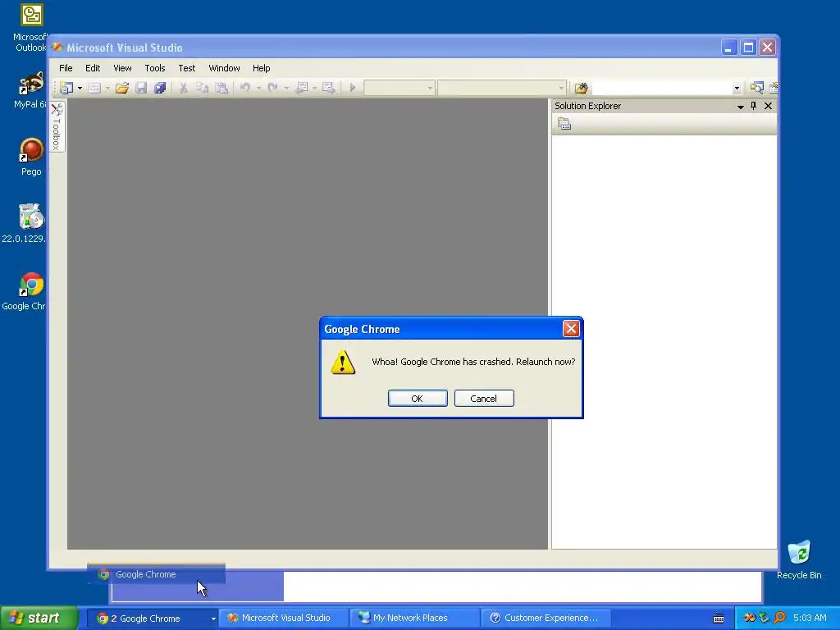The width and height of the screenshot is (840, 630).
Task: Click the Redo arrow icon
Action: pos(272,87)
